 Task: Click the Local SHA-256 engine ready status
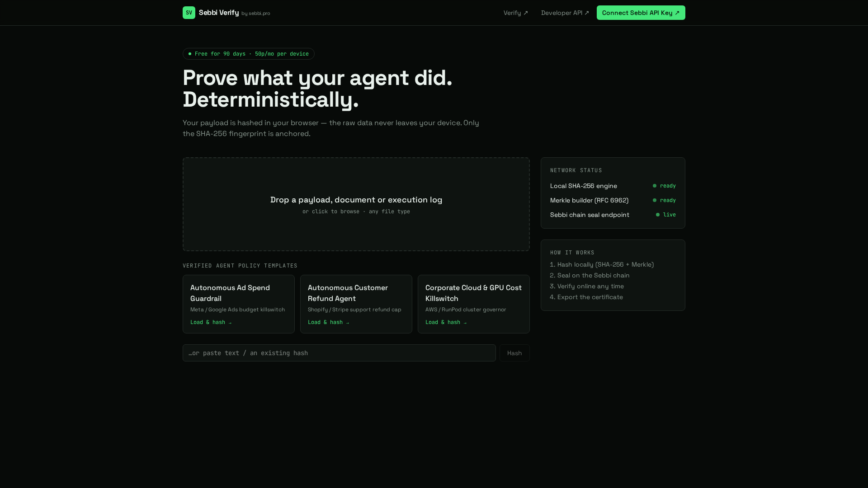click(x=664, y=186)
